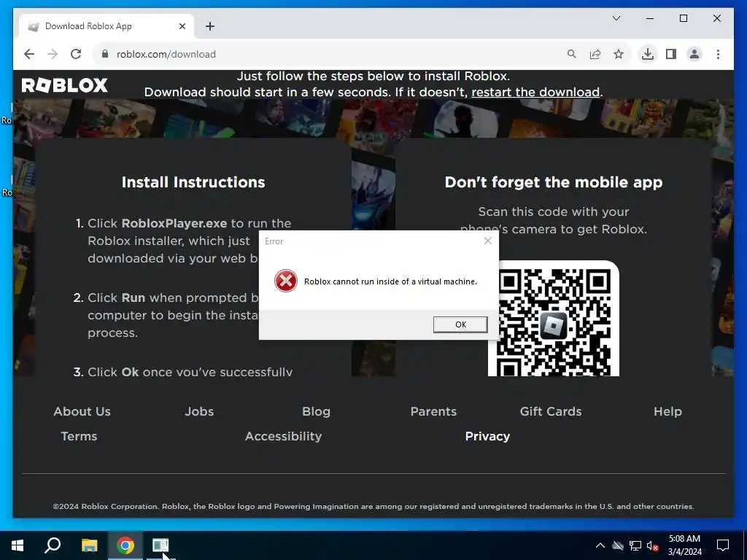Screen dimensions: 747x560
Task: Click the mobile app QR code
Action: pos(554,319)
